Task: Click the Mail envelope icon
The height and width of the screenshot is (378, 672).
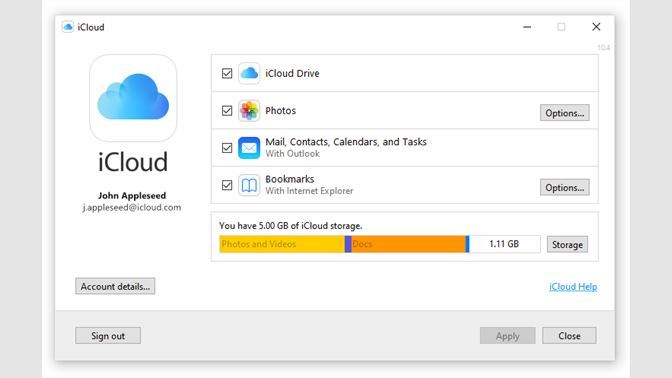Action: [249, 148]
